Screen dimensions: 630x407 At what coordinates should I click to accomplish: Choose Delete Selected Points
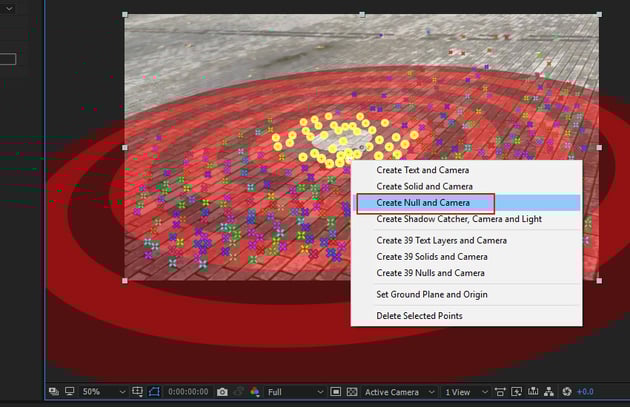pyautogui.click(x=466, y=315)
